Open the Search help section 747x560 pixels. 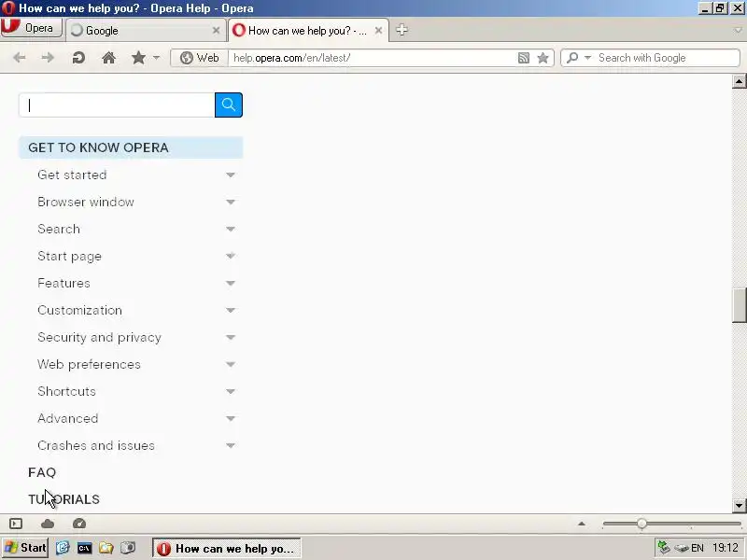[59, 229]
